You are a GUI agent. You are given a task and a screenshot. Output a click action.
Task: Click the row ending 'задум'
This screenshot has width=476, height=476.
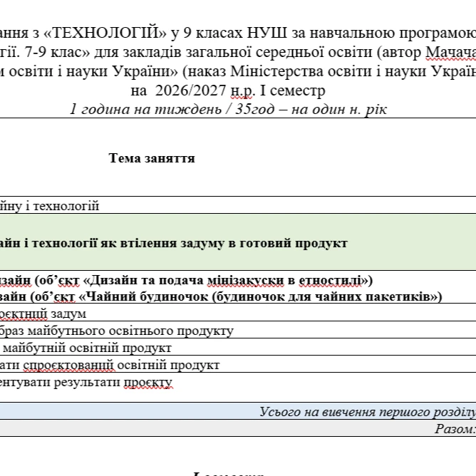click(x=238, y=314)
